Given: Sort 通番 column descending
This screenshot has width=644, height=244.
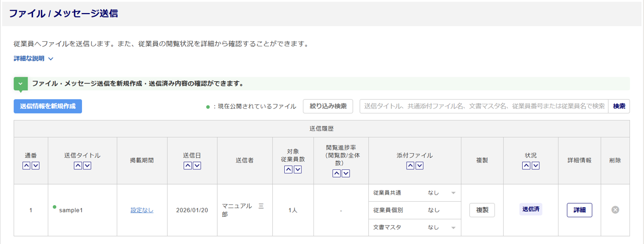Looking at the screenshot, I should point(35,165).
